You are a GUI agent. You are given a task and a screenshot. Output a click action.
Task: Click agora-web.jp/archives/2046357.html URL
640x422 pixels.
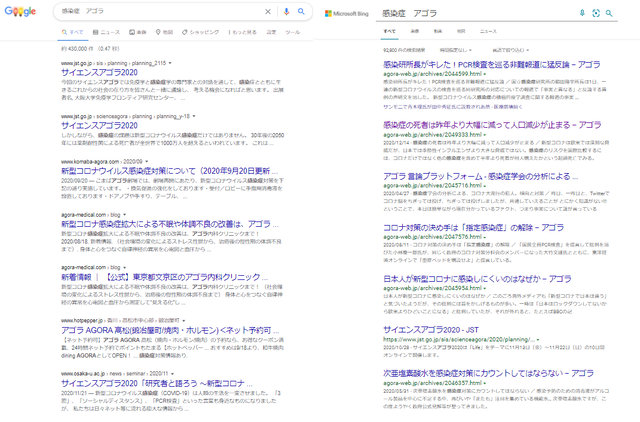(x=432, y=383)
